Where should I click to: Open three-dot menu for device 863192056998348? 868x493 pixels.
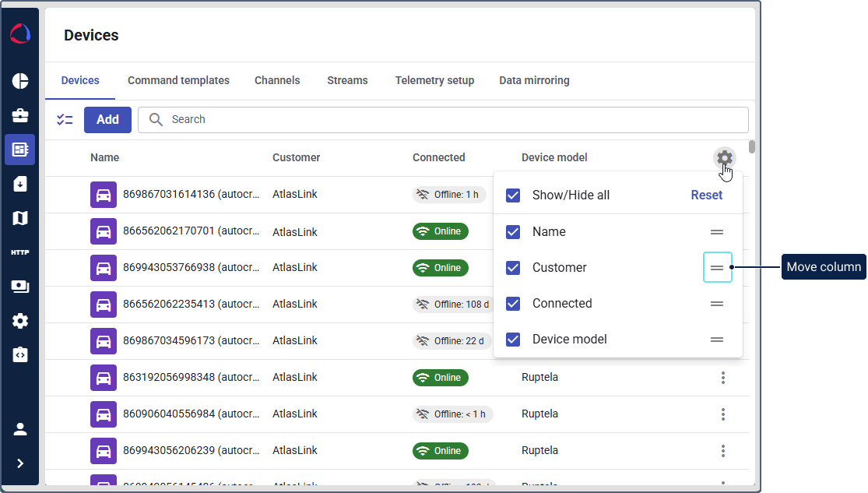[723, 378]
